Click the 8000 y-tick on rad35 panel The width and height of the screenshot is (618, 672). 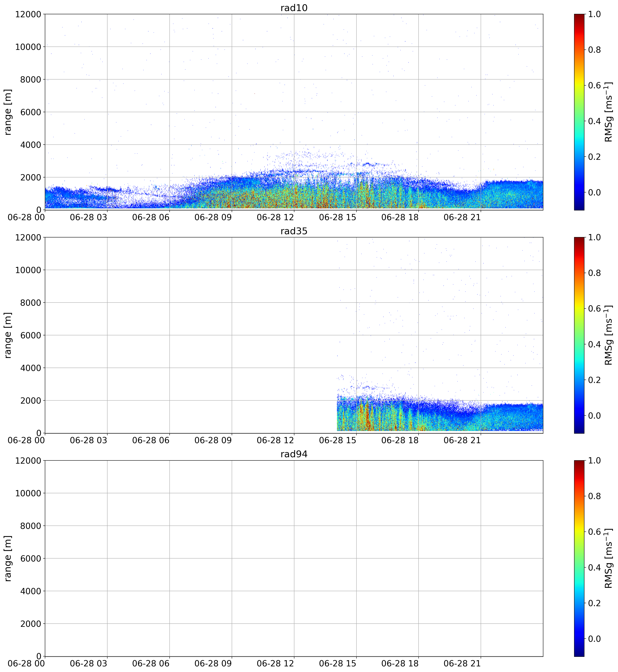click(x=30, y=303)
